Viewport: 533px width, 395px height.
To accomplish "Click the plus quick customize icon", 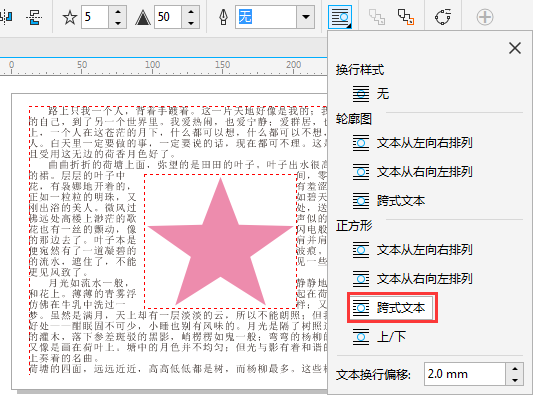I will coord(485,17).
